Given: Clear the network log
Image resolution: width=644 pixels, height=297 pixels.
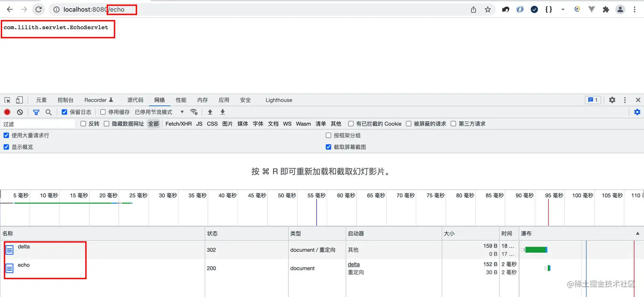Looking at the screenshot, I should tap(20, 112).
